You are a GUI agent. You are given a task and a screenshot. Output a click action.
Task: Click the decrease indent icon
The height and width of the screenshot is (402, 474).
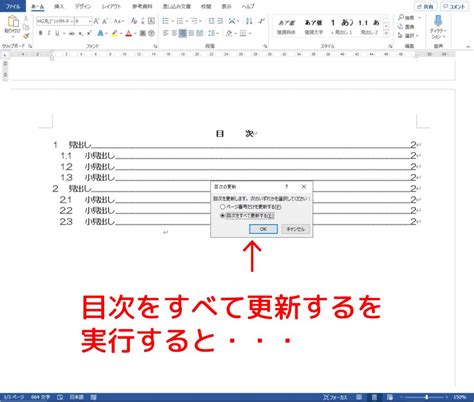coord(211,21)
